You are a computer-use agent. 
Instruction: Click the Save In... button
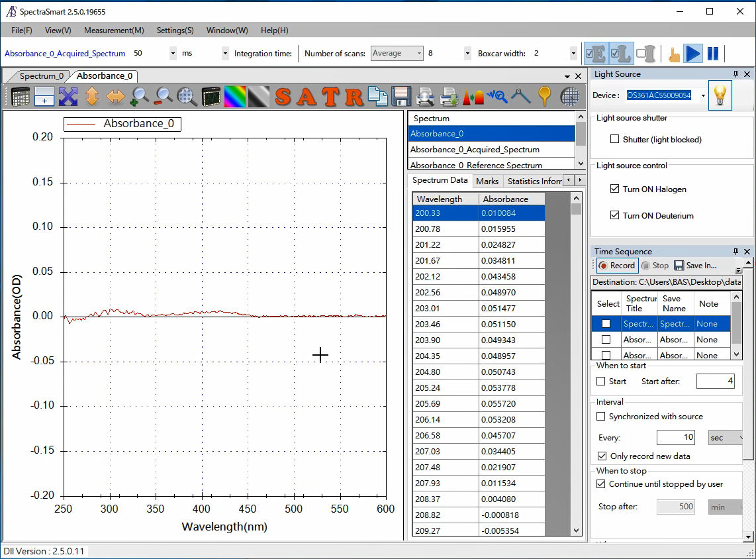695,266
